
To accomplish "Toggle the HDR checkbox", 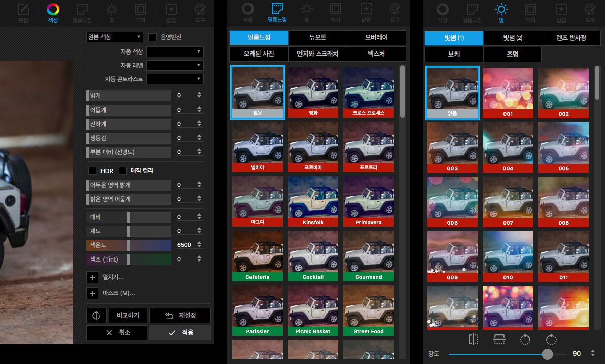I will point(92,171).
